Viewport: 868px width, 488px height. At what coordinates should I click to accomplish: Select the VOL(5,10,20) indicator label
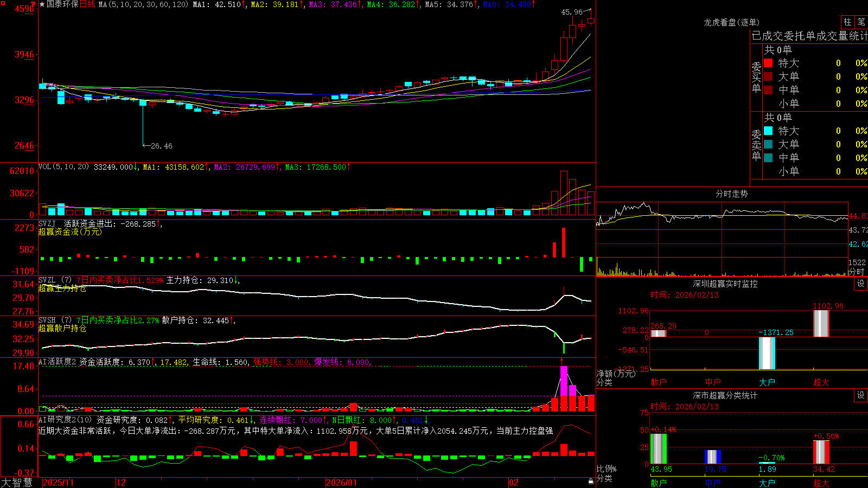(63, 167)
